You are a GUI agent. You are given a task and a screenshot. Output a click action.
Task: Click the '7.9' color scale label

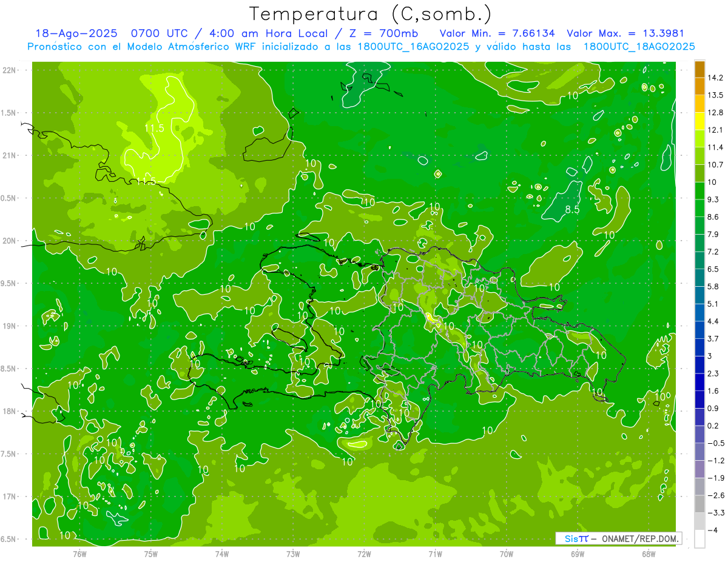pyautogui.click(x=713, y=235)
